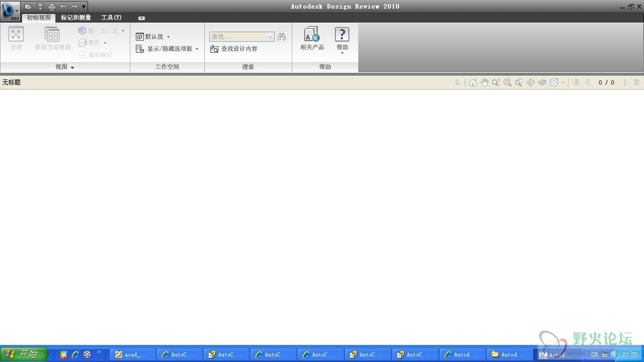
Task: Open the 前、上、左 view cube dropdown
Action: tap(102, 31)
